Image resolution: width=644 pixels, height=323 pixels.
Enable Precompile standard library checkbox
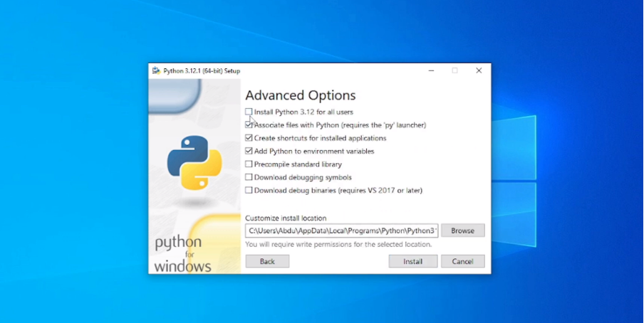click(x=249, y=164)
